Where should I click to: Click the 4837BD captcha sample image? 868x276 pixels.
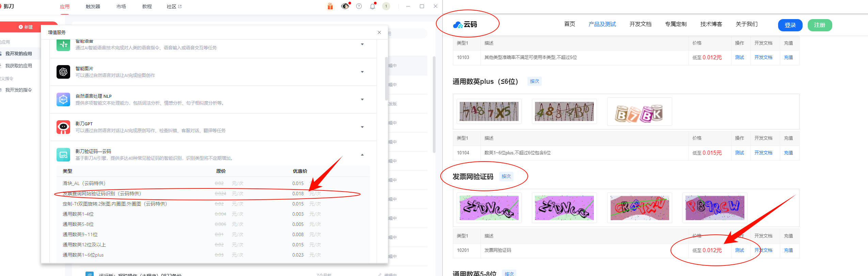coord(564,111)
